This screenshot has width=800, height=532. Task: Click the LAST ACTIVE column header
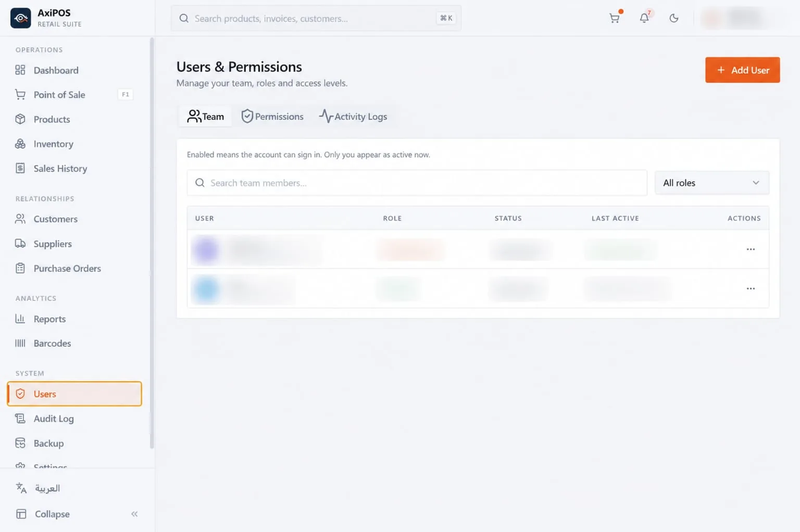[x=615, y=218]
